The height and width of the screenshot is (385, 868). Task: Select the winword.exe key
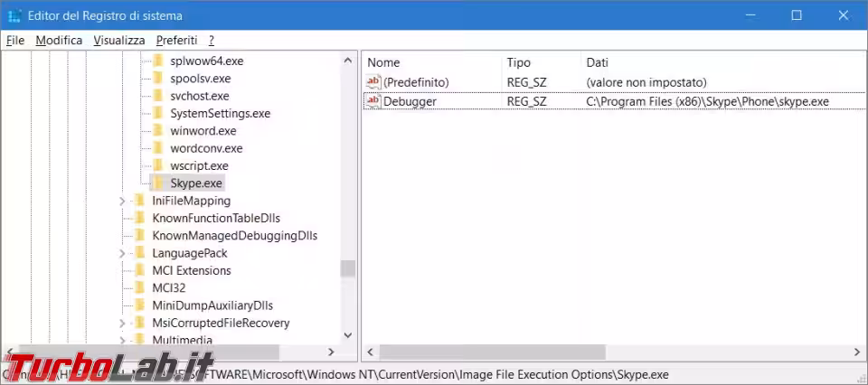(x=203, y=130)
